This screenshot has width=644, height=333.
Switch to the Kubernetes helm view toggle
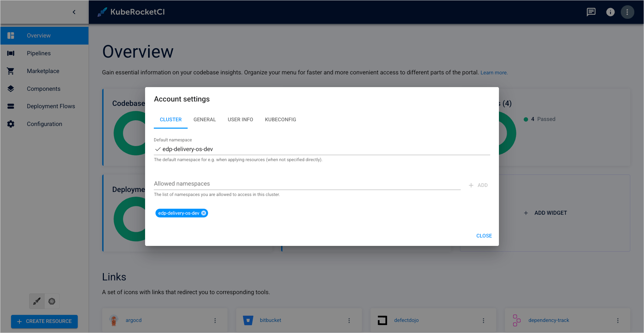point(52,301)
